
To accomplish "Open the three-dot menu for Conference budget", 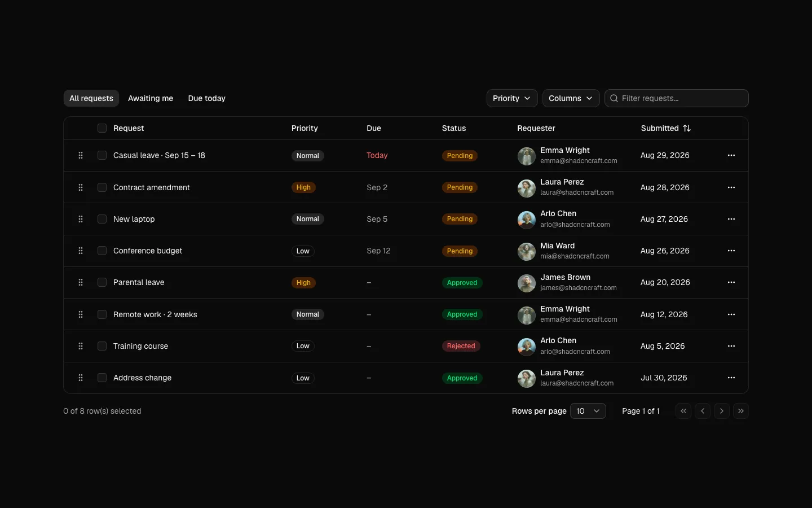I will tap(731, 251).
